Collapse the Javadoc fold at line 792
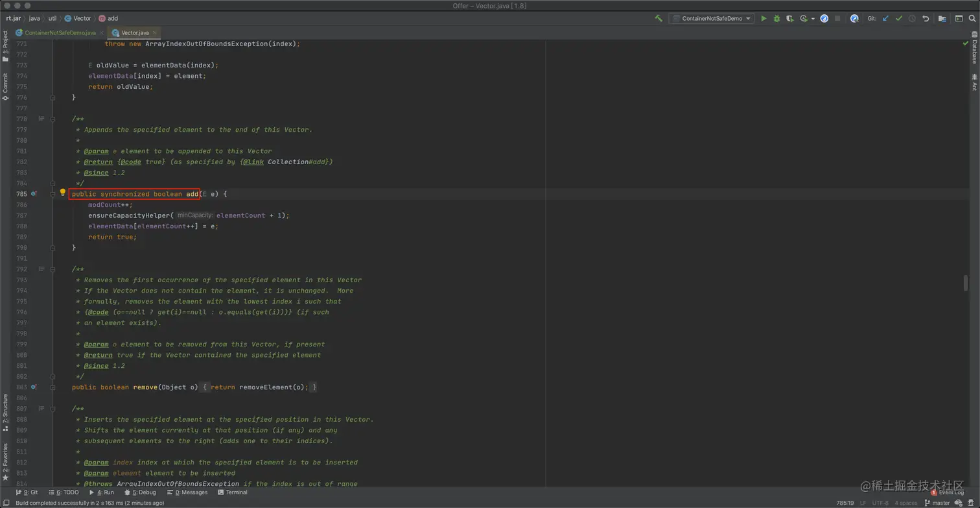The image size is (980, 508). pos(53,269)
